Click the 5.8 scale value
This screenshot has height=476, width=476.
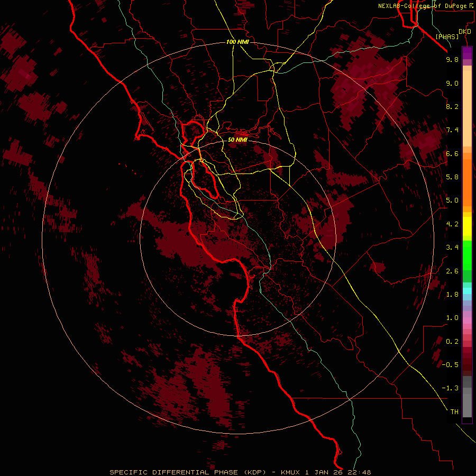[x=452, y=177]
